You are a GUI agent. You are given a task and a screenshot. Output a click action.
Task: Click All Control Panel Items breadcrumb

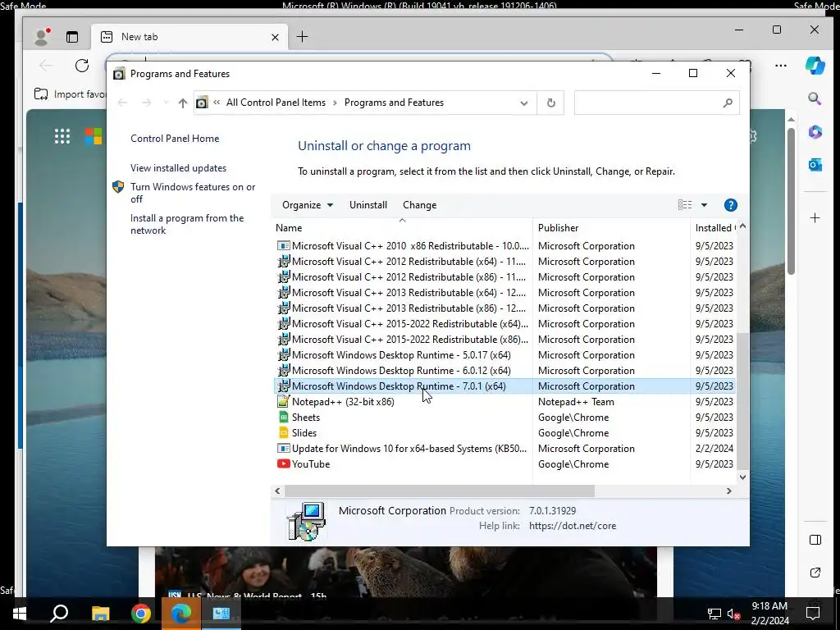(276, 103)
